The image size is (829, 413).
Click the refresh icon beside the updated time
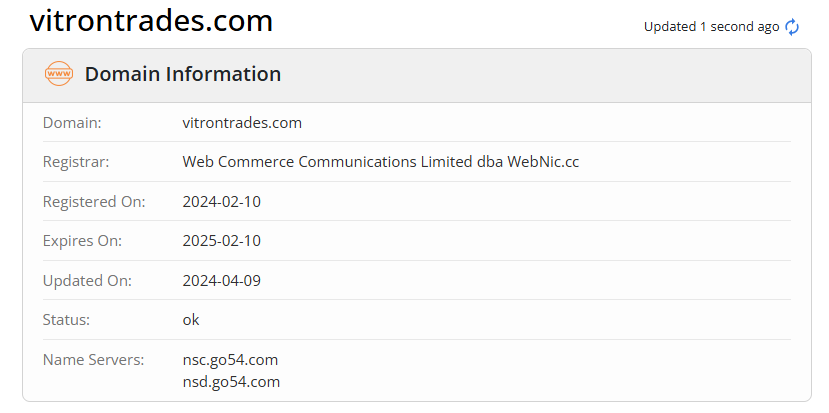pos(792,27)
